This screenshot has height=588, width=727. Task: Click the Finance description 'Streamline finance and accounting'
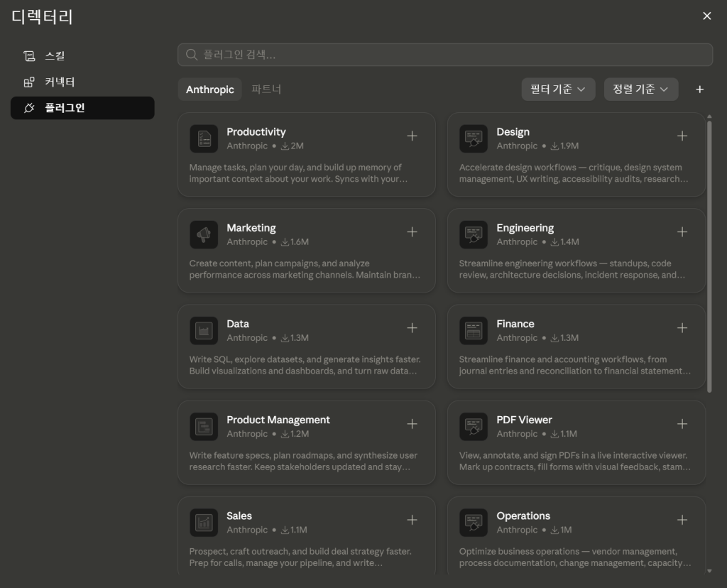click(575, 365)
